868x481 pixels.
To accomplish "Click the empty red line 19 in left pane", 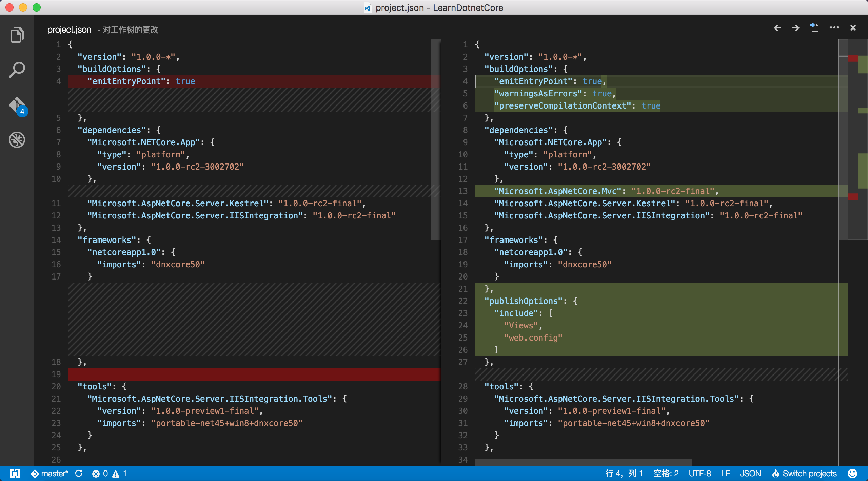I will 254,374.
